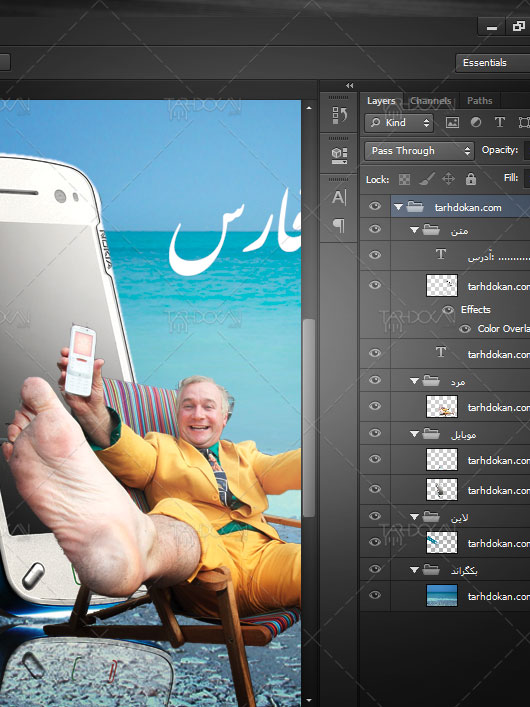The image size is (530, 707).
Task: Select the beach background layer thumbnail
Action: (x=442, y=596)
